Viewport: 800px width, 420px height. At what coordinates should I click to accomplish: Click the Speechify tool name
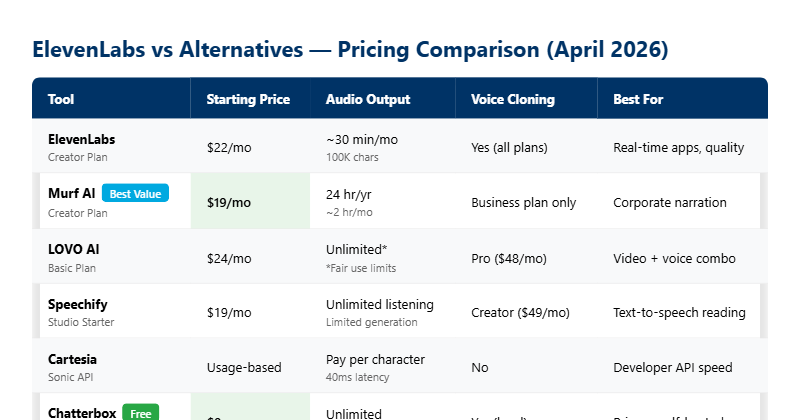pos(77,304)
